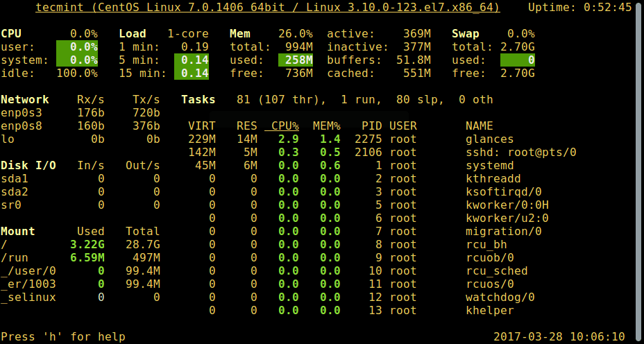Click the Tasks summary label

click(x=198, y=99)
